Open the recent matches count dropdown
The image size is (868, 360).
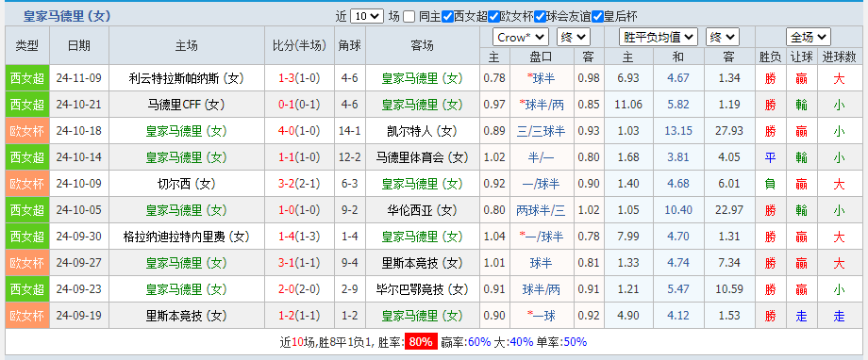tap(367, 17)
